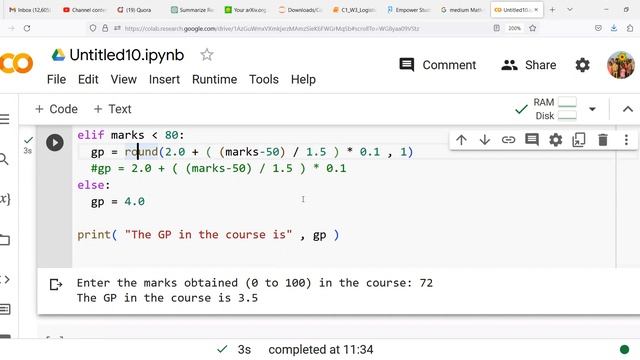Delete the cell with trash icon

tap(603, 140)
